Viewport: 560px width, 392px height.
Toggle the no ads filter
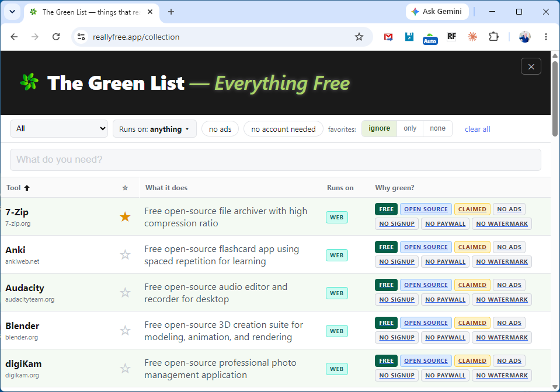220,129
